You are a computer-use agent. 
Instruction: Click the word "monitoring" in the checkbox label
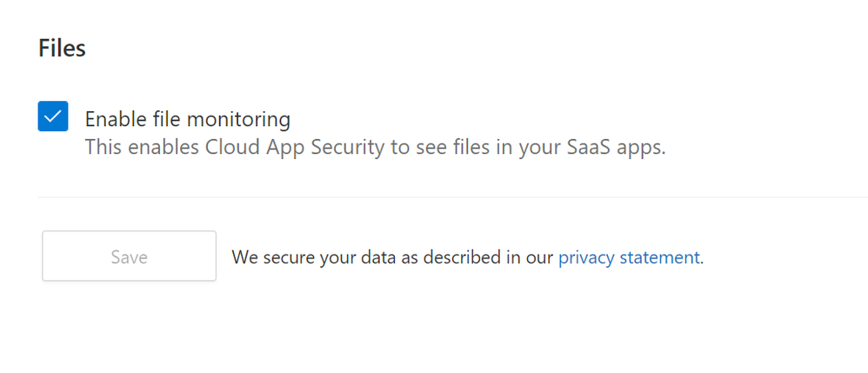(237, 118)
